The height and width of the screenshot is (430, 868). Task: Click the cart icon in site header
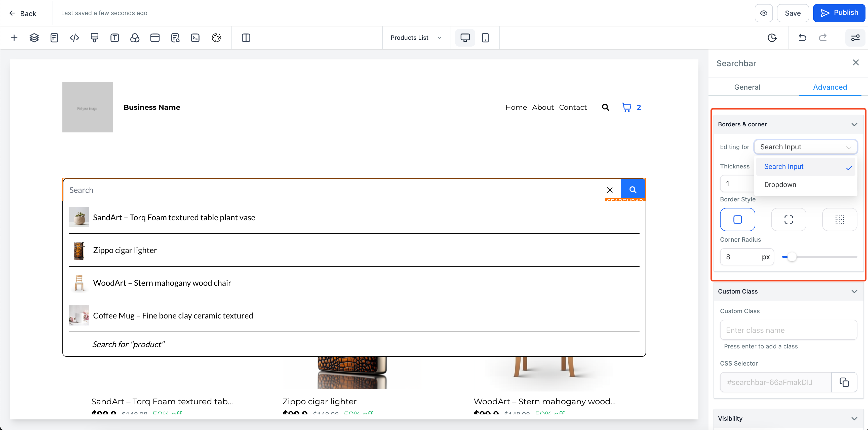tap(626, 107)
